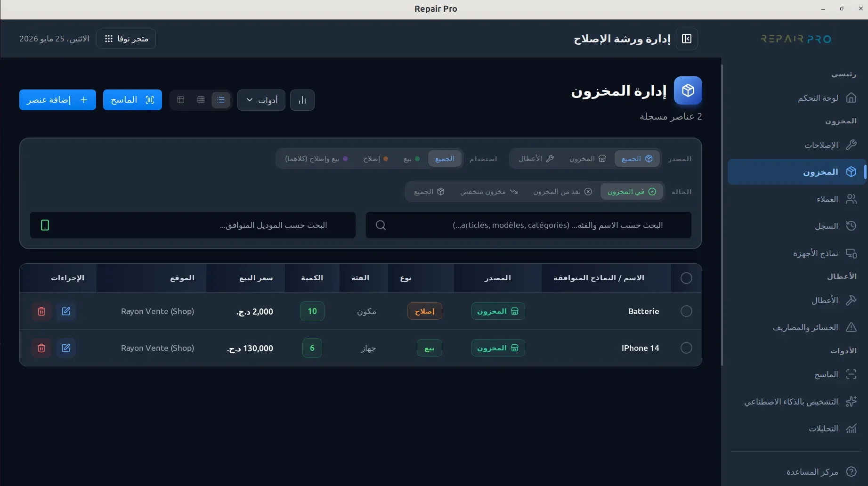Click الماسح scanner toolbar button
Image resolution: width=868 pixels, height=486 pixels.
coord(132,100)
